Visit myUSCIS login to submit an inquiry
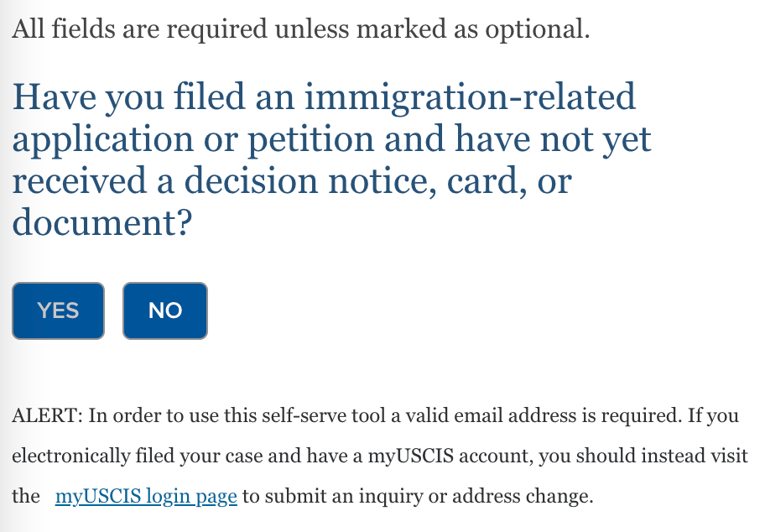This screenshot has height=532, width=765. [146, 496]
